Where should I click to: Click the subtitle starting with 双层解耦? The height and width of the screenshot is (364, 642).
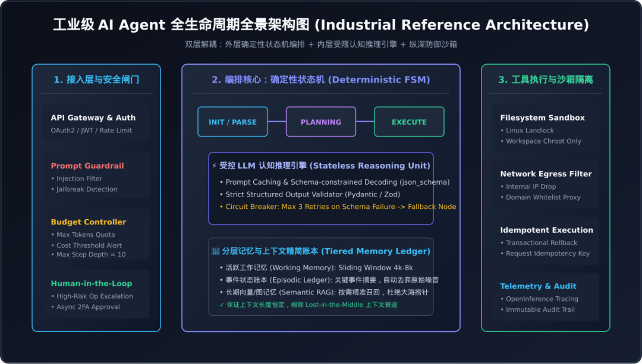[321, 44]
